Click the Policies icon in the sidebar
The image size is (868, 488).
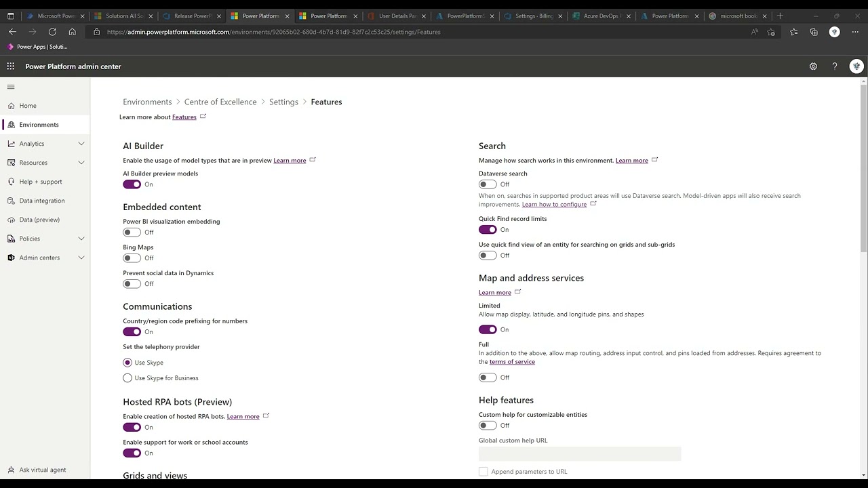tap(12, 239)
